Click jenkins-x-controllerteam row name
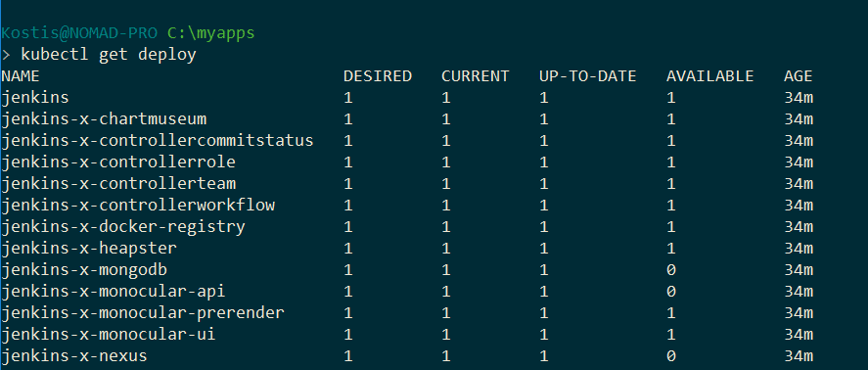Image resolution: width=868 pixels, height=370 pixels. point(118,184)
